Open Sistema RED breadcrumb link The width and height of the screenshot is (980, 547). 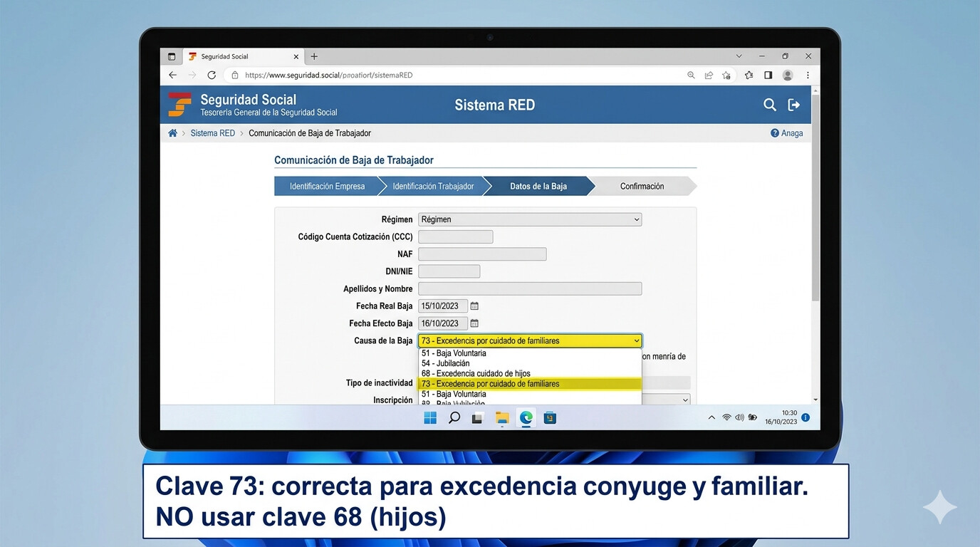coord(213,133)
